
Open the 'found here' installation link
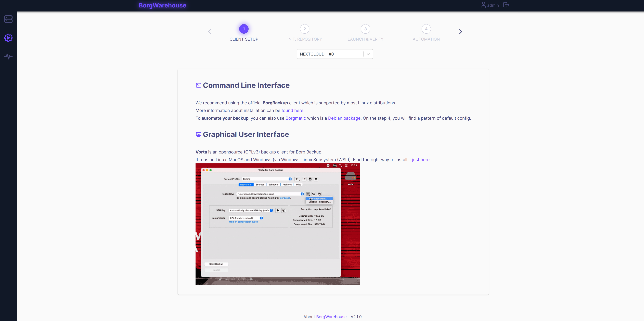(x=292, y=110)
